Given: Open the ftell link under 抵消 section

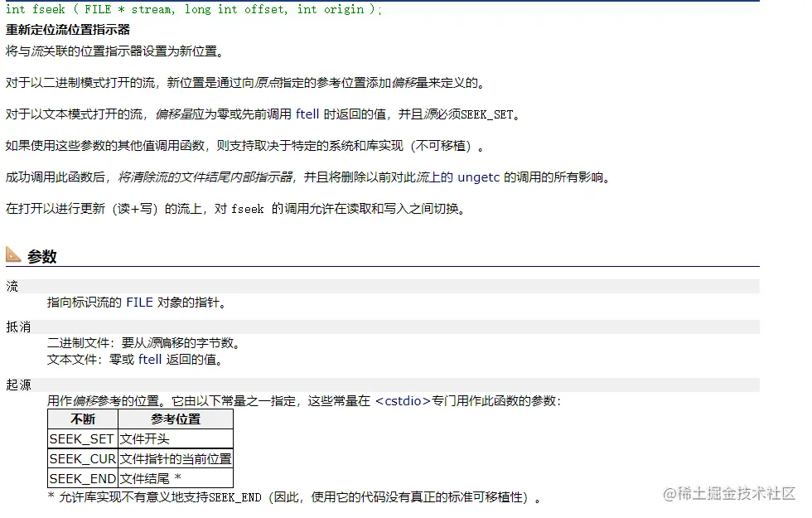Looking at the screenshot, I should tap(150, 360).
